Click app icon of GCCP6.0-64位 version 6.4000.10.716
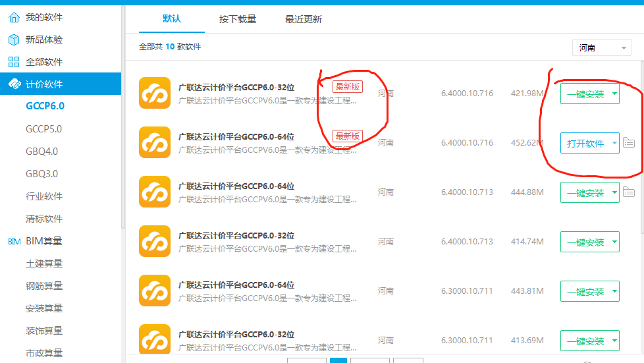Viewport: 644px width, 363px height. pyautogui.click(x=155, y=142)
